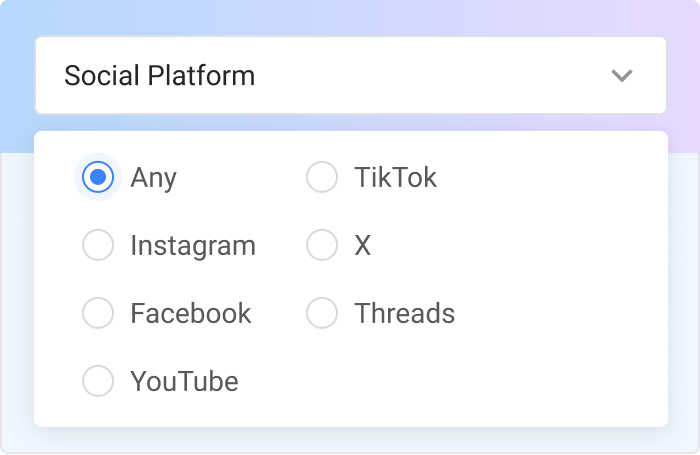
Task: Enable the Facebook radio circle
Action: pyautogui.click(x=98, y=314)
